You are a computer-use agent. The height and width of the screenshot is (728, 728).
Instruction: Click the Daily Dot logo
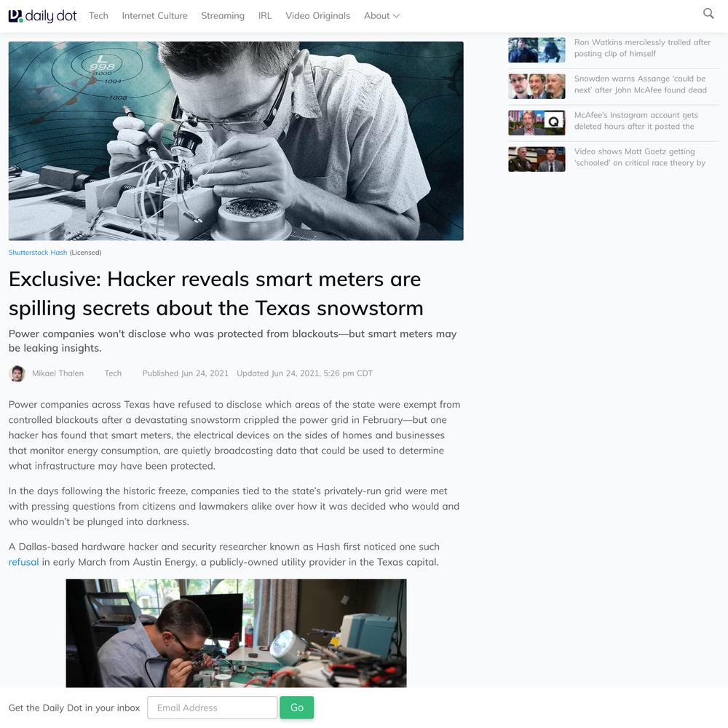point(43,16)
